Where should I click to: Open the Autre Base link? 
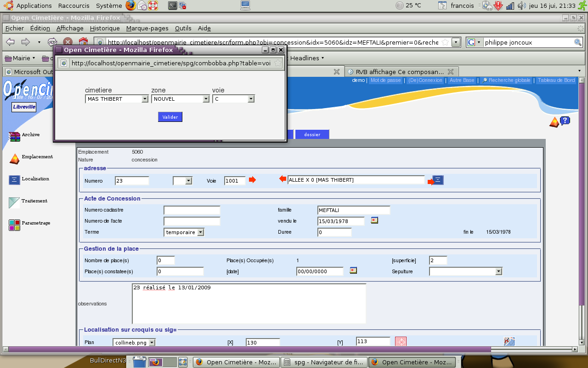point(462,80)
